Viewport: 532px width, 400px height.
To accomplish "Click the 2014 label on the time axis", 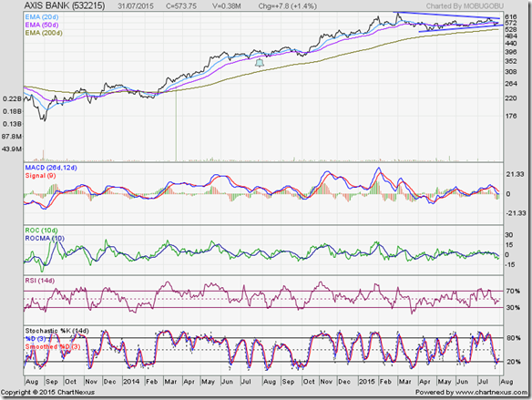I will [x=131, y=382].
